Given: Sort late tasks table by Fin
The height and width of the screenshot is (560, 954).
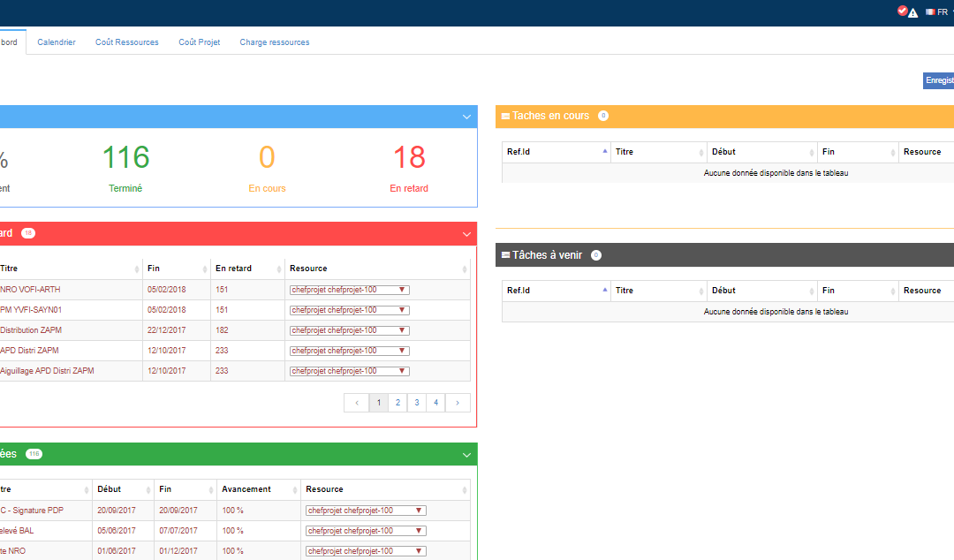Looking at the screenshot, I should pyautogui.click(x=177, y=269).
